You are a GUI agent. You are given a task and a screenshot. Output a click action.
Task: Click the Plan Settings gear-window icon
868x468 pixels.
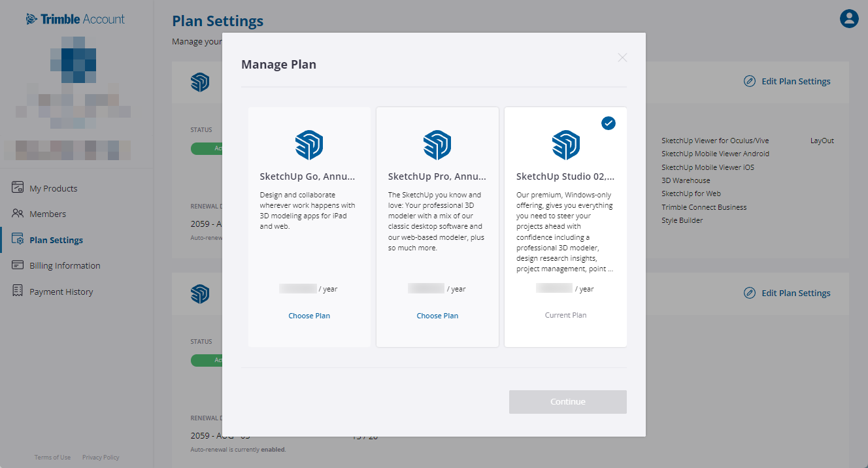(18, 239)
